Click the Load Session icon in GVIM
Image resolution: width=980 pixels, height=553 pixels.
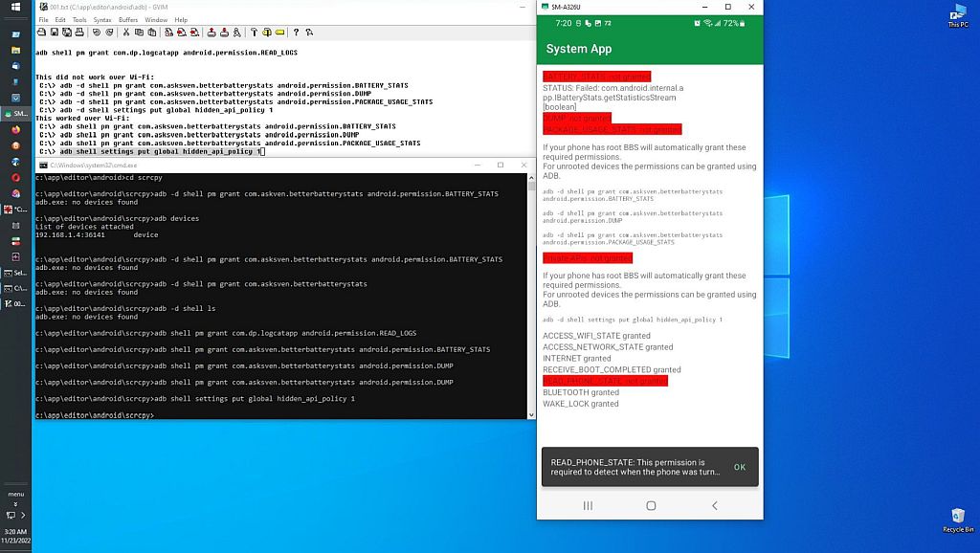(x=212, y=32)
